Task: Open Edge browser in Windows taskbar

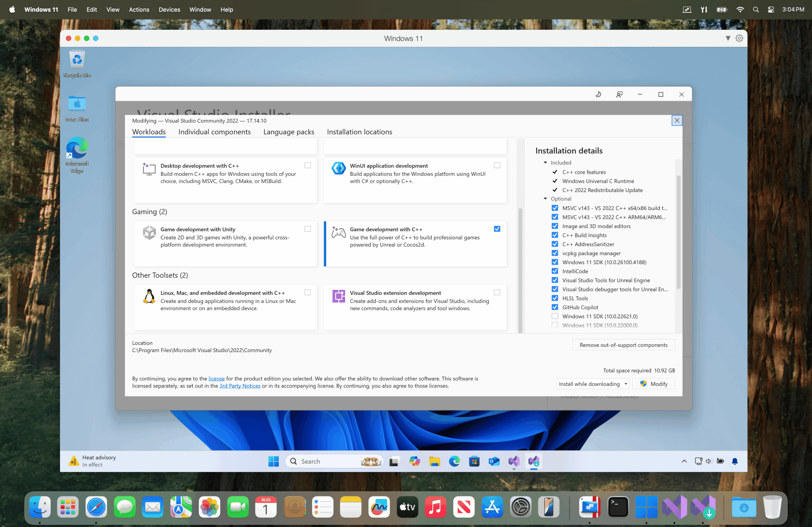Action: 454,461
